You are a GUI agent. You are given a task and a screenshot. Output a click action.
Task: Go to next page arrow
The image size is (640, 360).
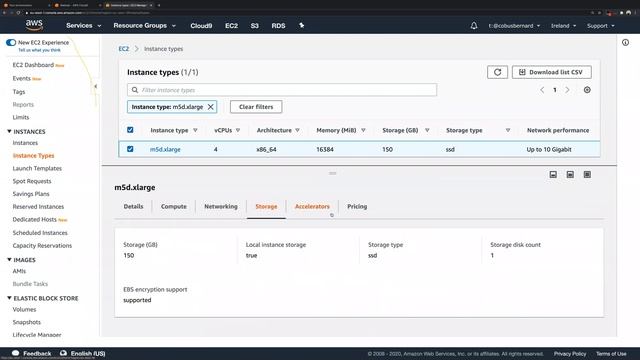(x=567, y=90)
